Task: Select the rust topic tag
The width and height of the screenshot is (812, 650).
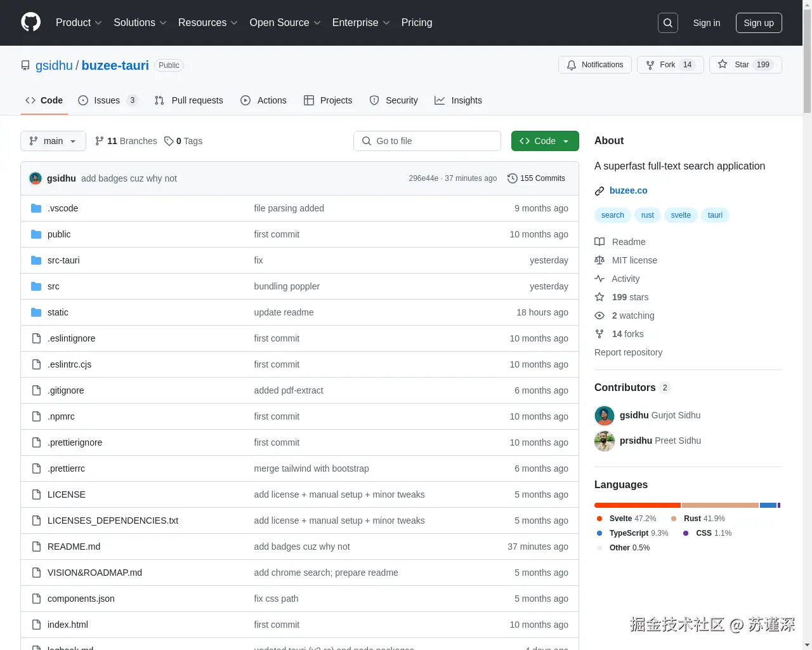Action: point(647,215)
